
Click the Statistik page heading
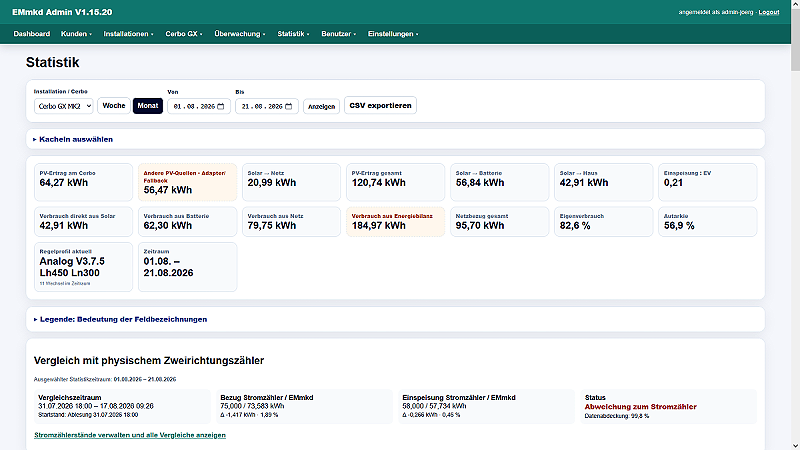click(x=53, y=62)
